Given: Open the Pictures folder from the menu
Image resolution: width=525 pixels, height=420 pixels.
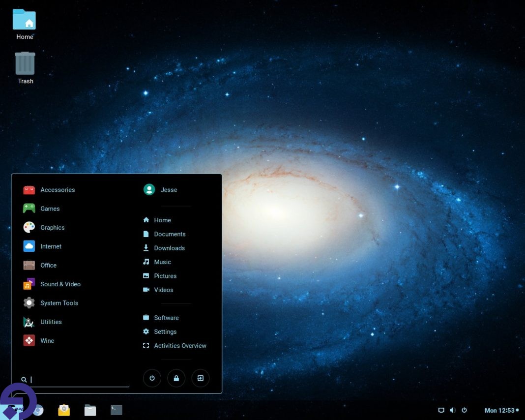Looking at the screenshot, I should (165, 276).
